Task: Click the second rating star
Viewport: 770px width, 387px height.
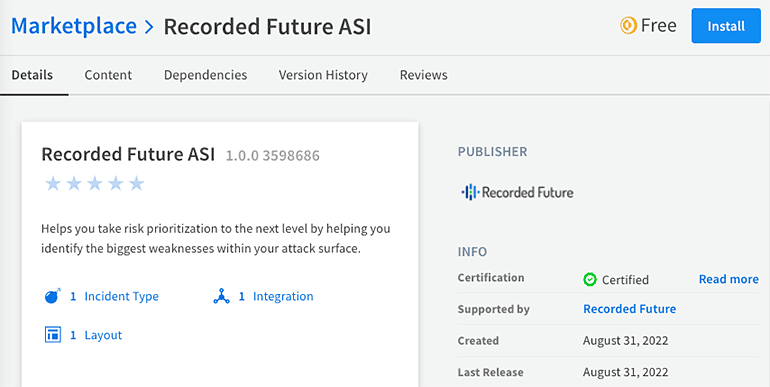Action: (x=74, y=184)
